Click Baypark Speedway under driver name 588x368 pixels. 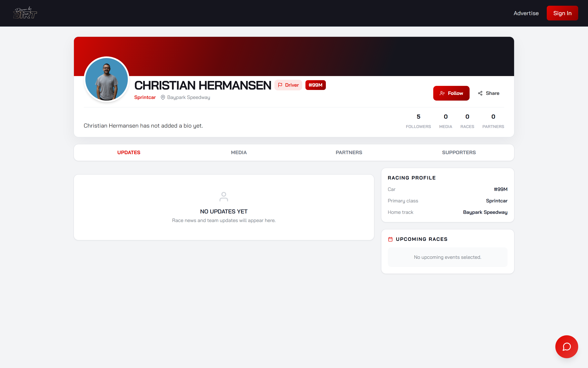coord(189,97)
